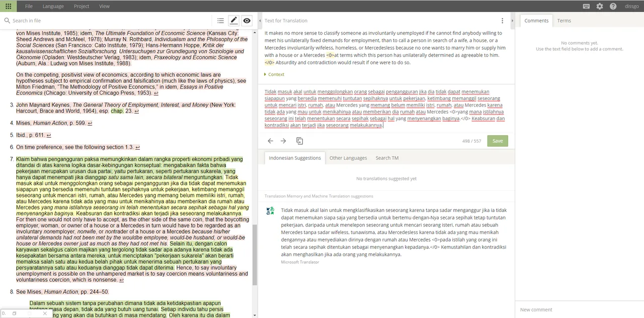This screenshot has height=318, width=644.
Task: Switch to the Terms tab
Action: pyautogui.click(x=564, y=21)
